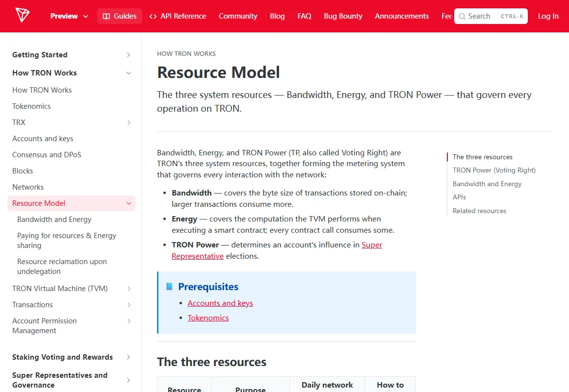The height and width of the screenshot is (392, 569).
Task: Click the HOW TRON WORKS breadcrumb
Action: click(186, 54)
